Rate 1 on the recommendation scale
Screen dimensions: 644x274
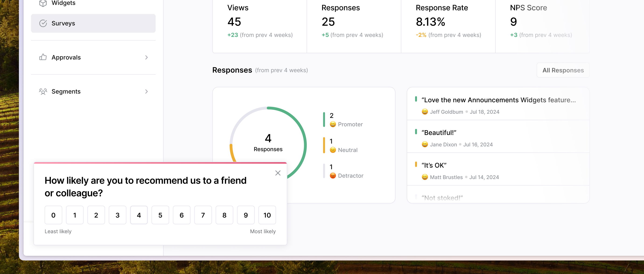[75, 215]
